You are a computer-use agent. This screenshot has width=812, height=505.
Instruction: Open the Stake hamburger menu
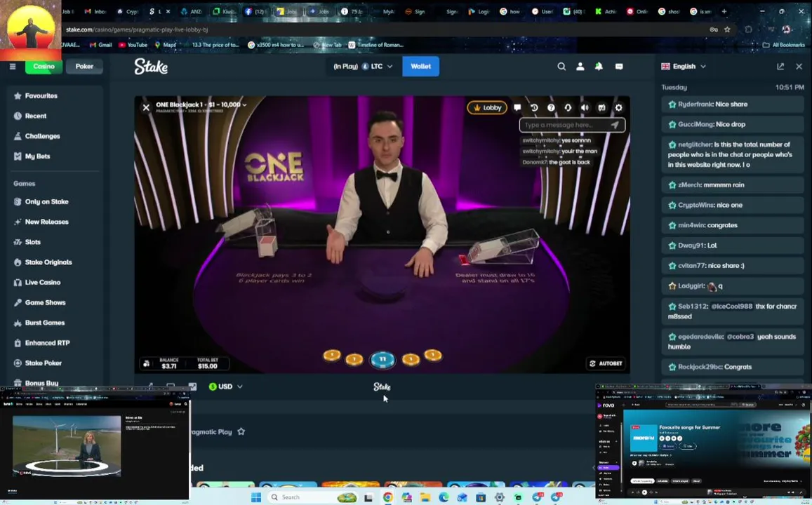point(13,66)
